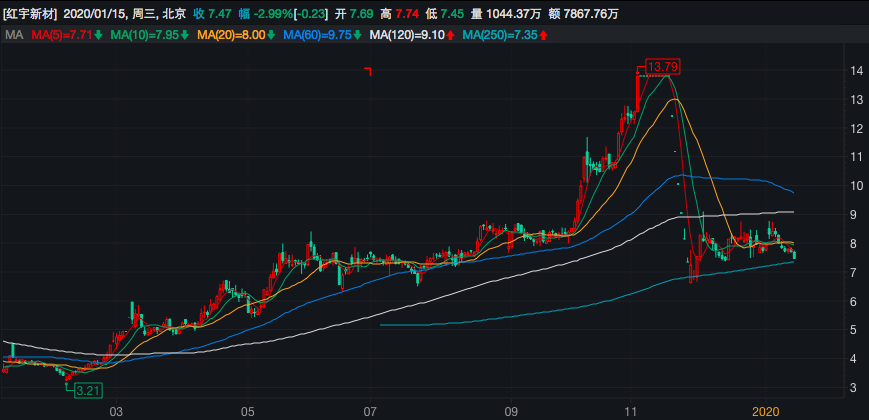This screenshot has width=869, height=420.
Task: Click the green down arrow after MA(10)=7.95
Action: (x=187, y=36)
